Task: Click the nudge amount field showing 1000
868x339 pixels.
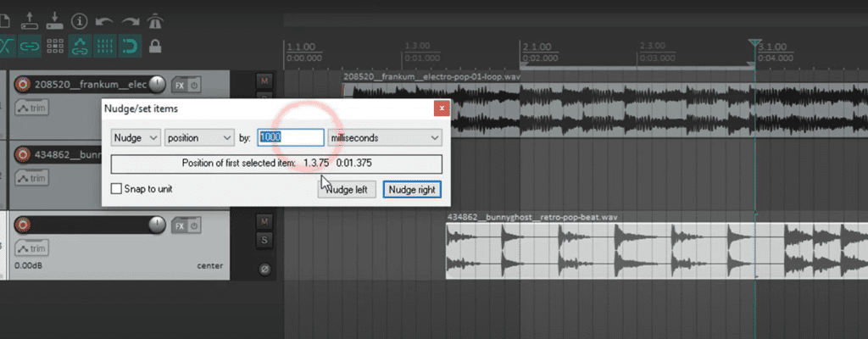Action: pyautogui.click(x=291, y=138)
